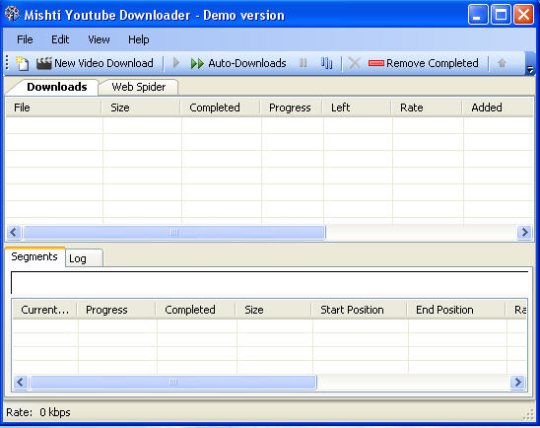Viewport: 540px width, 428px height.
Task: Sort downloads by File column header
Action: (x=54, y=108)
